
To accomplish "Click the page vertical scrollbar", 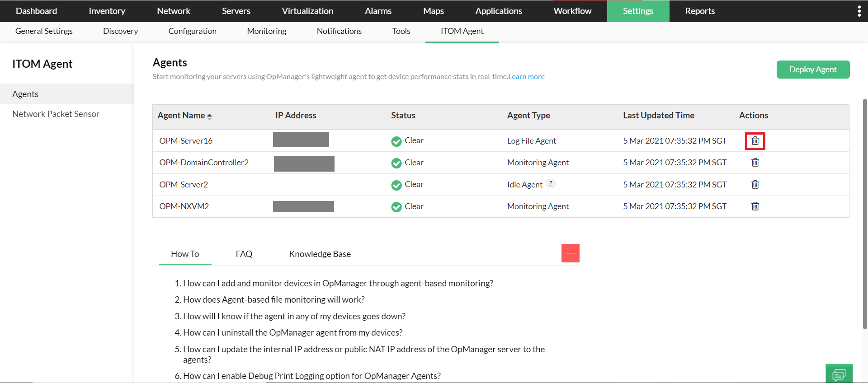I will 865,212.
